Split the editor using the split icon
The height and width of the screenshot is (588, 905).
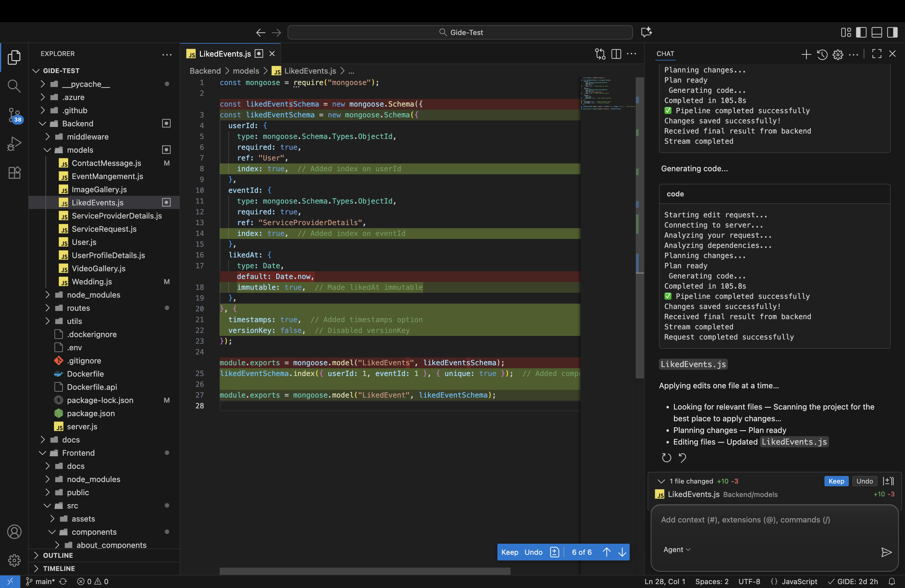pos(616,54)
